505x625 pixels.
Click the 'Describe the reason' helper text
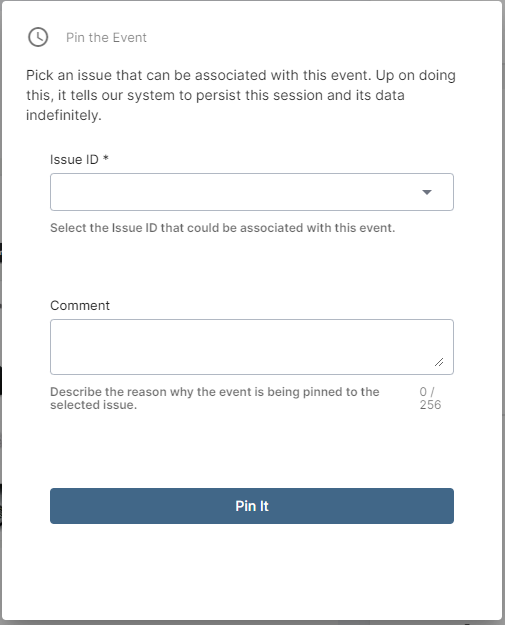[x=214, y=398]
